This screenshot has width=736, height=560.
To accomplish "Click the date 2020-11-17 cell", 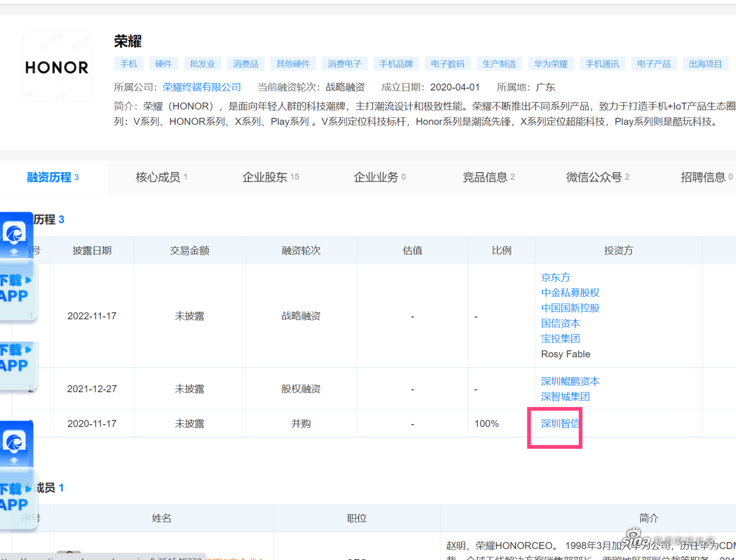I will (x=92, y=424).
